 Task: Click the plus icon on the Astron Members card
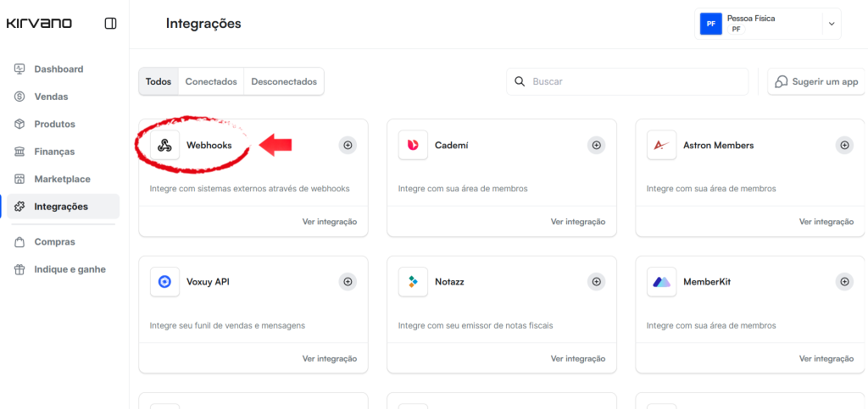(844, 146)
